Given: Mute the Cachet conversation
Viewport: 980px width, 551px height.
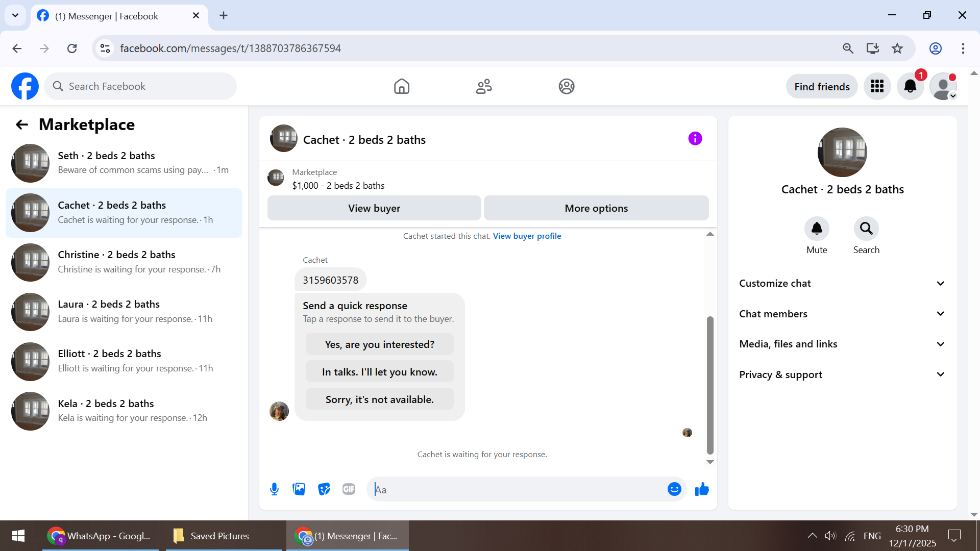Looking at the screenshot, I should (x=817, y=229).
